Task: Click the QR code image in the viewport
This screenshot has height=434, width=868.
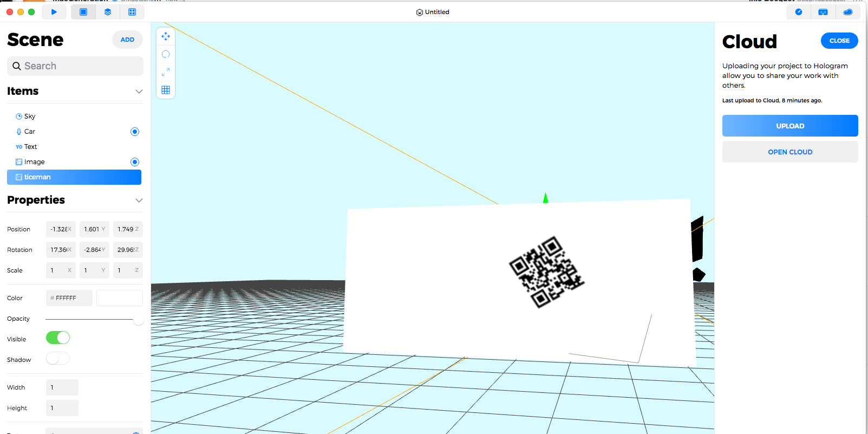Action: coord(546,272)
